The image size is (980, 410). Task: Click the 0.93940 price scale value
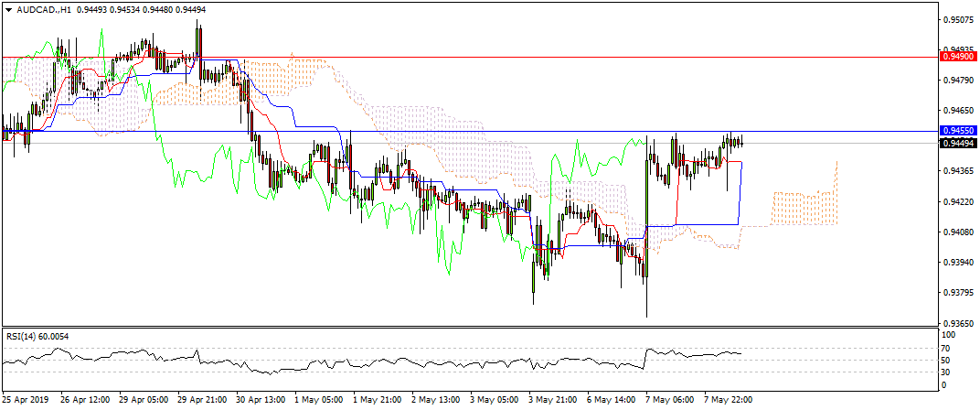[961, 262]
